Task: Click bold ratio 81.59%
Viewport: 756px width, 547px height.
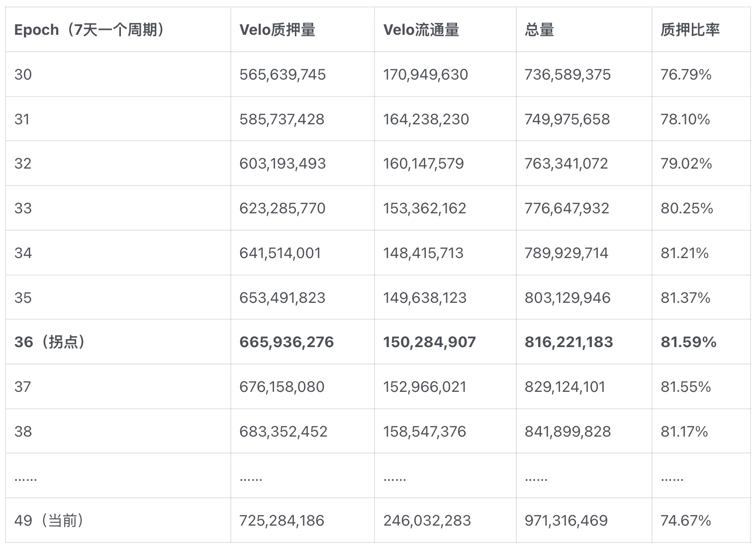Action: click(x=688, y=342)
